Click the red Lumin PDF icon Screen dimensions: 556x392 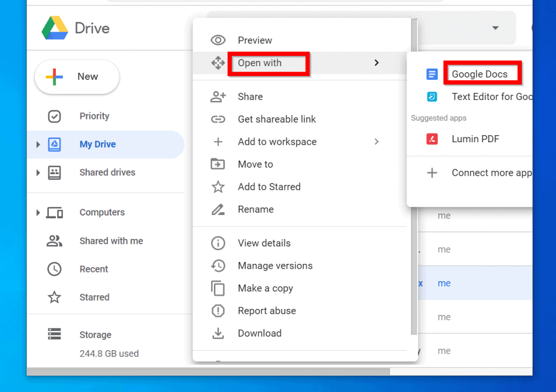(x=432, y=139)
